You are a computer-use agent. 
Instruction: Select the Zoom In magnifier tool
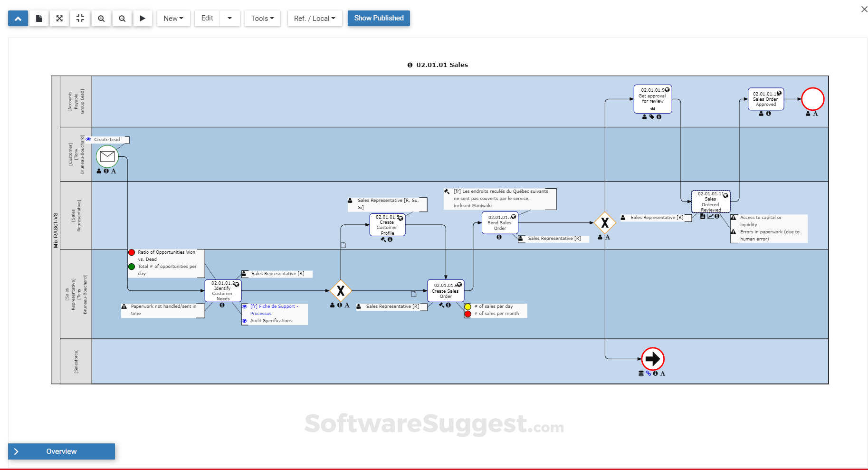101,18
